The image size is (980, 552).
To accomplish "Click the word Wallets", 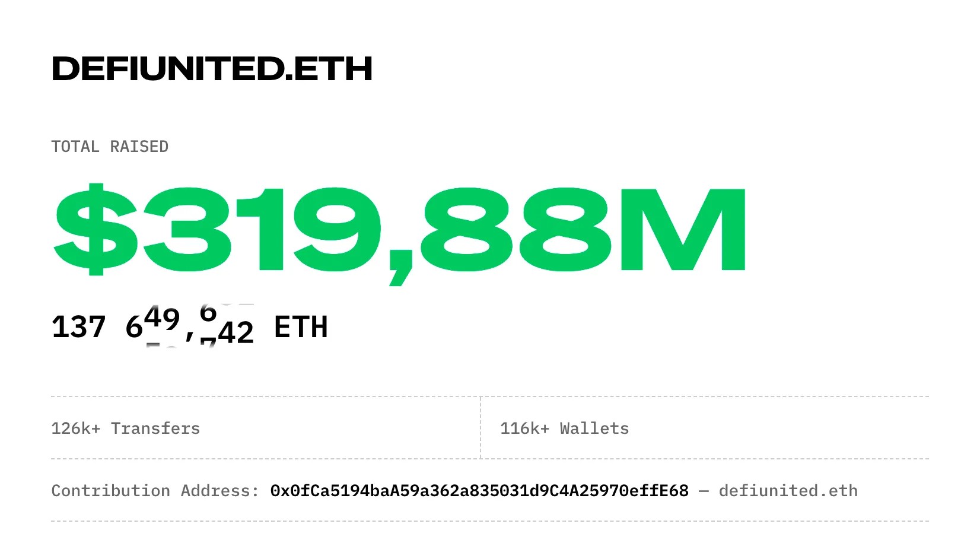I will click(x=594, y=429).
